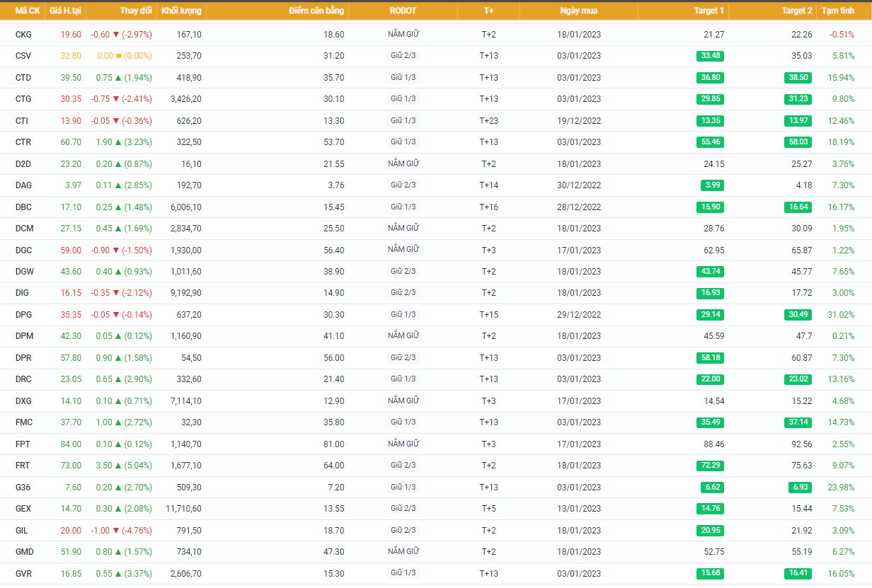This screenshot has width=872, height=588.
Task: Select the NẮM GIỮ tag for DGC
Action: (403, 250)
